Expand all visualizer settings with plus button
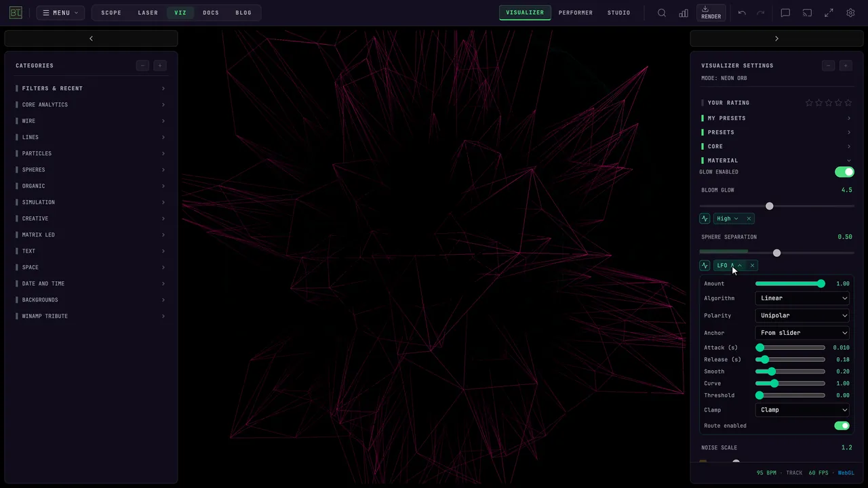 point(846,66)
